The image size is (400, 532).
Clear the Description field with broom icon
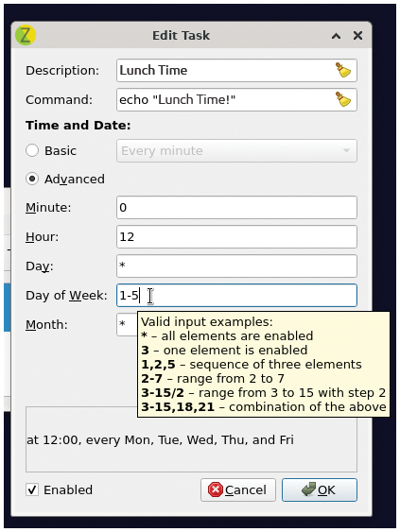click(x=343, y=70)
